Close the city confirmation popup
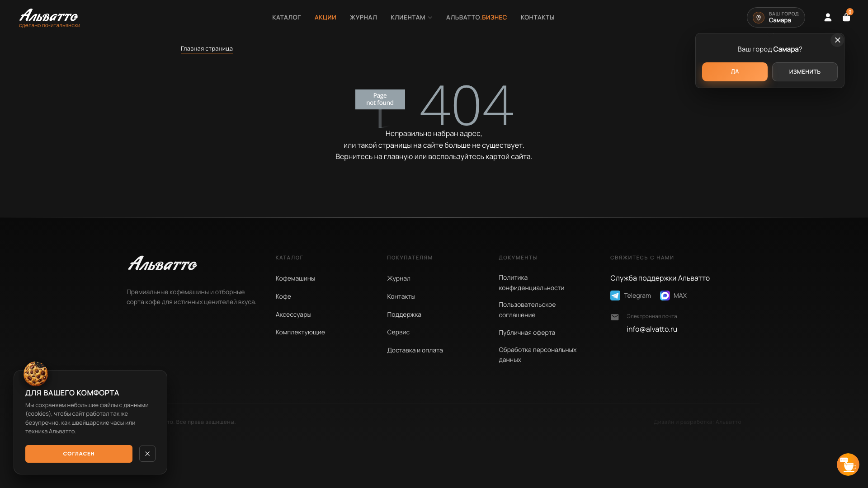 (837, 40)
